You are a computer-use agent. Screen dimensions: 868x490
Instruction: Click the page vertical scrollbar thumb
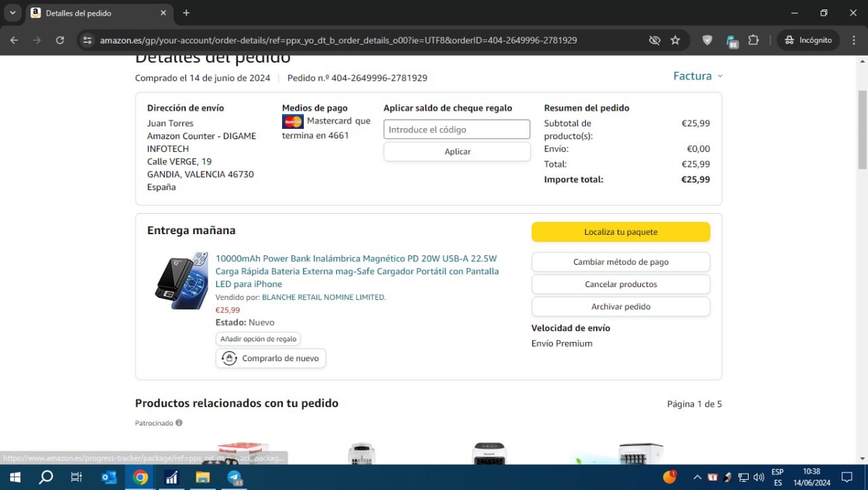click(x=863, y=129)
